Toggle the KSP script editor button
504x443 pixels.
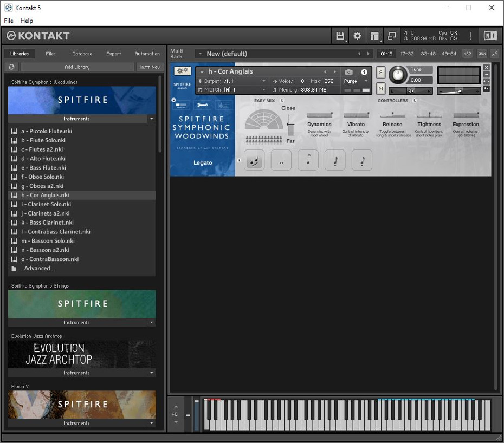tap(467, 54)
